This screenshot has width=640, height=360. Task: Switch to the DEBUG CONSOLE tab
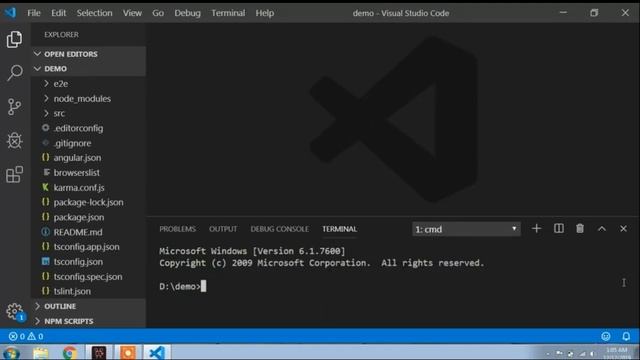[280, 229]
